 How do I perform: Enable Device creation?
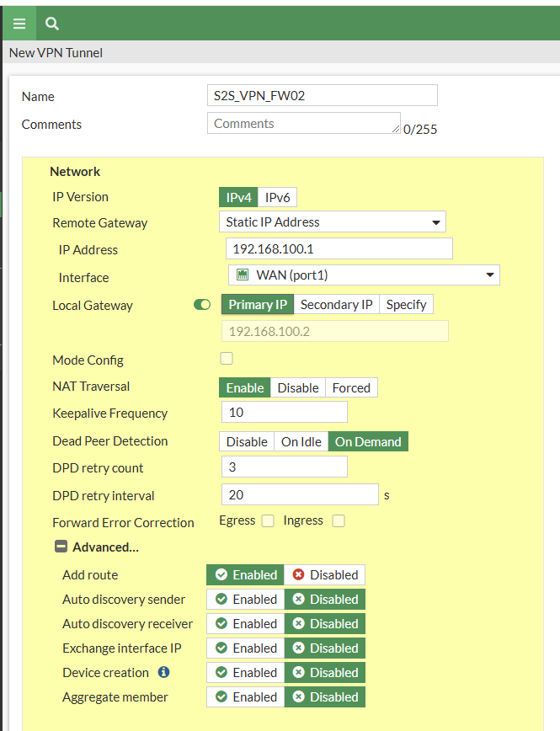245,673
